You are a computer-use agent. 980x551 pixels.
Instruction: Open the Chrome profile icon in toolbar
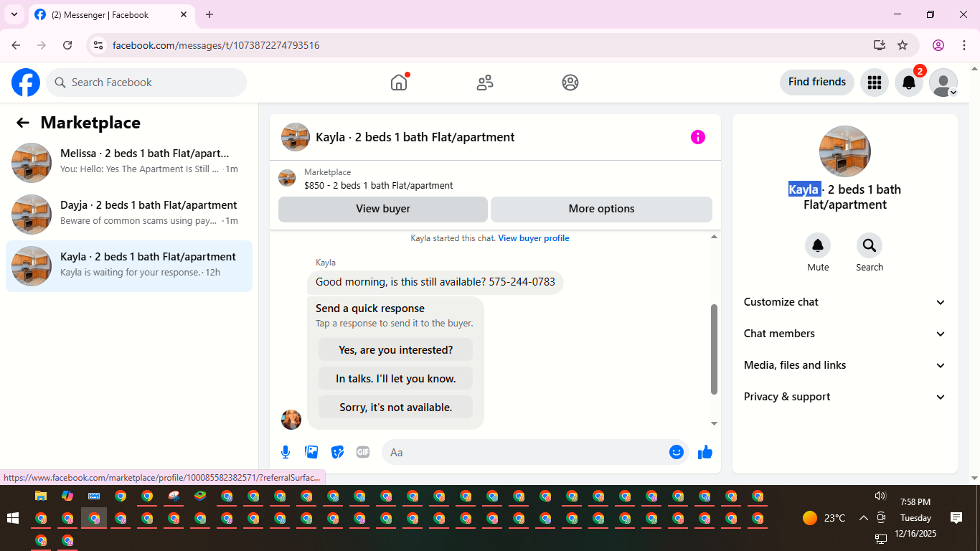938,45
